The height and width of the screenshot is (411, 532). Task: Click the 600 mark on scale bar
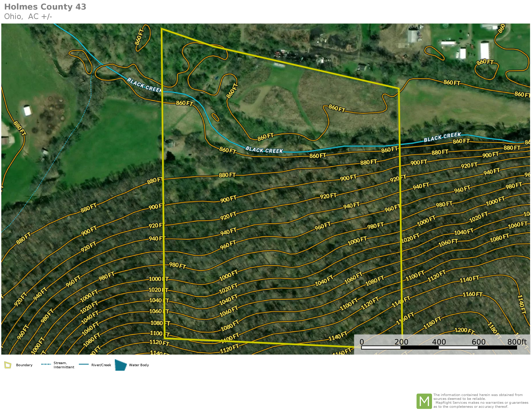point(478,342)
